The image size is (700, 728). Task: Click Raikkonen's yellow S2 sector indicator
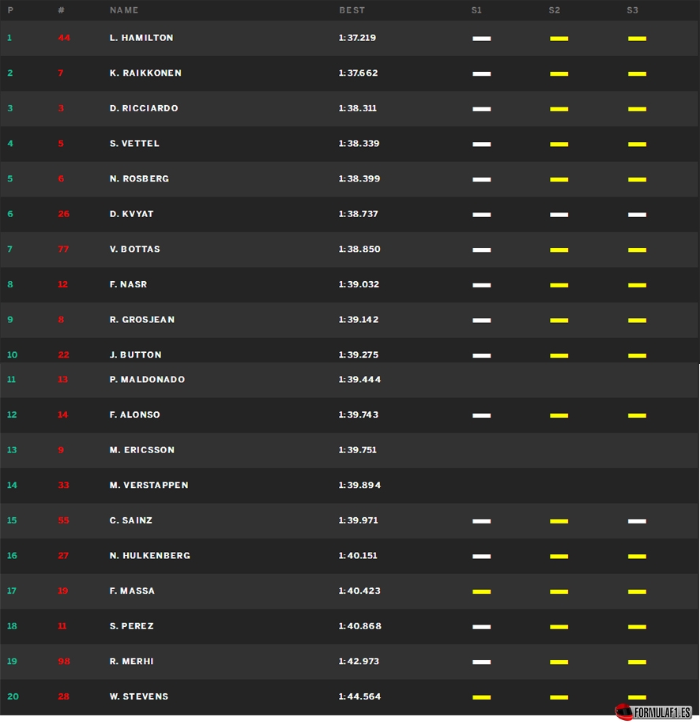(x=559, y=73)
